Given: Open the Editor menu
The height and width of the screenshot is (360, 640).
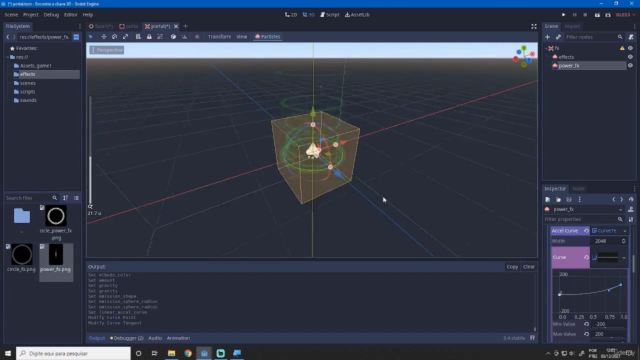Looking at the screenshot, I should (x=70, y=15).
